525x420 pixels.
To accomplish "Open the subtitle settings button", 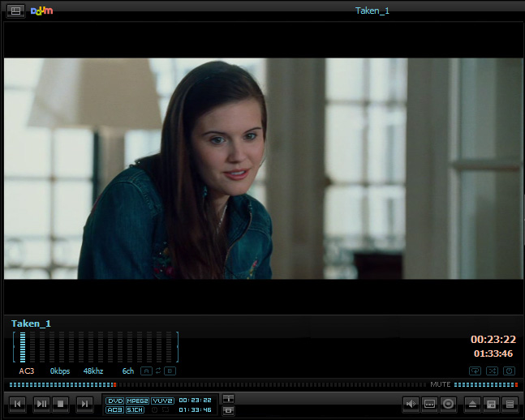I will 429,404.
